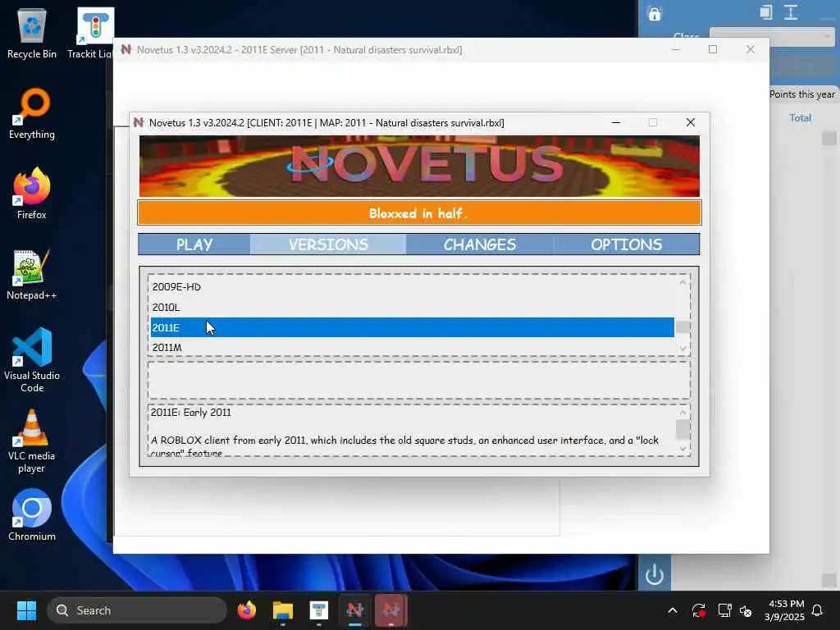840x630 pixels.
Task: Click the version list scroll up arrow
Action: click(682, 282)
